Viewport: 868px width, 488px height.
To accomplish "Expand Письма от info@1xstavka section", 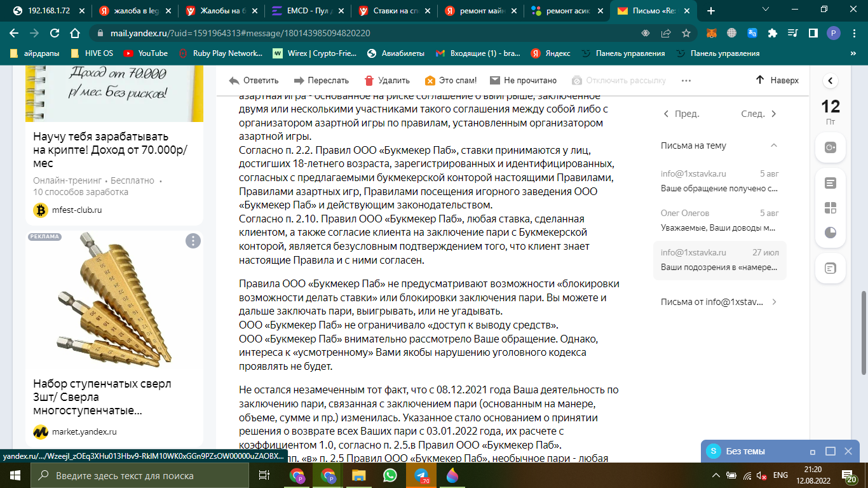I will 773,302.
